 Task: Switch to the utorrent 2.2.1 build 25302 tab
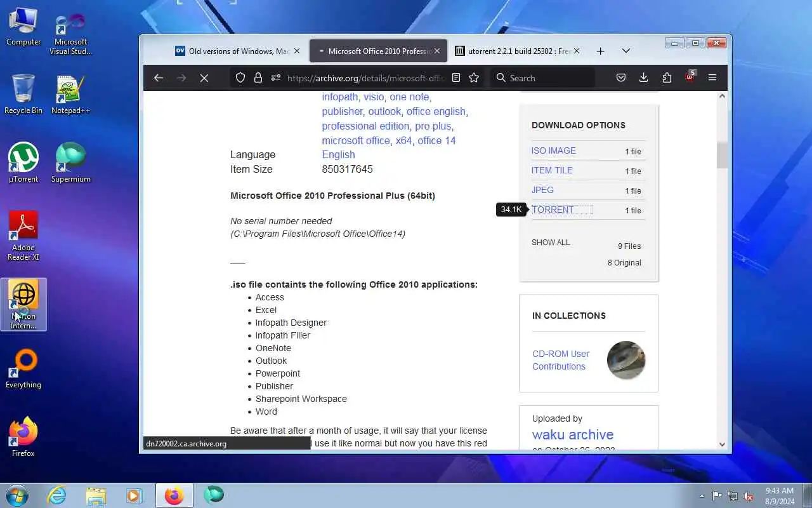pos(517,51)
